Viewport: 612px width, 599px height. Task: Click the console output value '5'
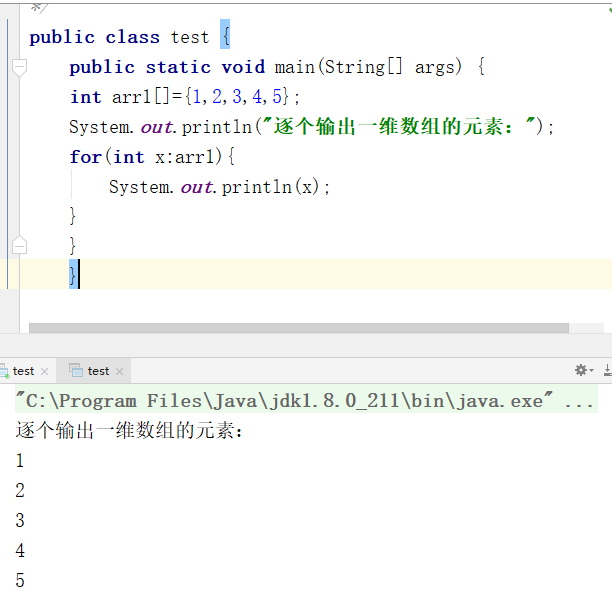pos(20,580)
